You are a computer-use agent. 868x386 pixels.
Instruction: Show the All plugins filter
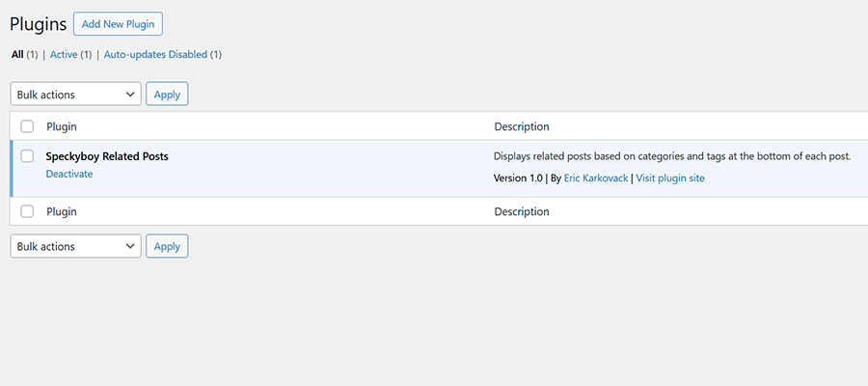17,55
